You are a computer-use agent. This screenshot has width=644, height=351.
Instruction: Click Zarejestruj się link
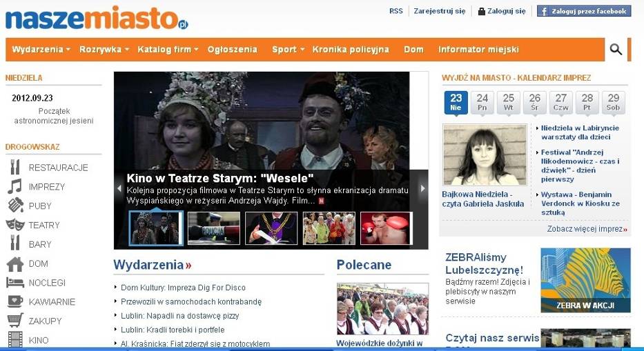[440, 11]
